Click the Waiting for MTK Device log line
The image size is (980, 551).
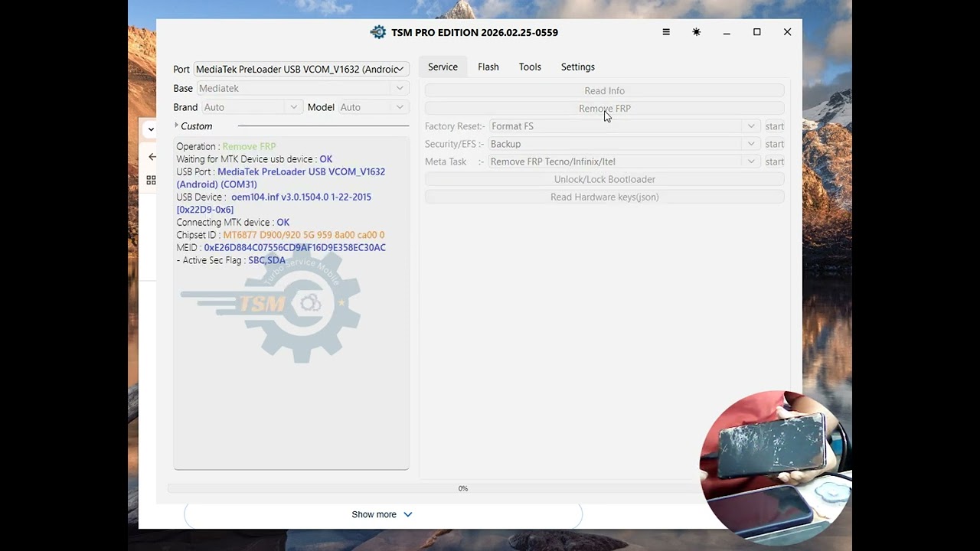click(x=254, y=159)
